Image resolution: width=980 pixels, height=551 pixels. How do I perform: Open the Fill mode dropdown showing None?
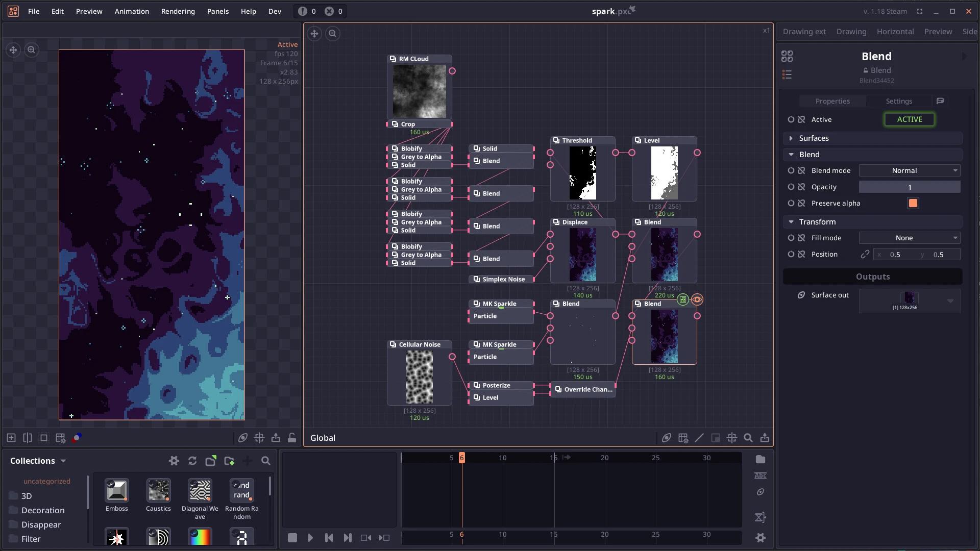click(910, 238)
